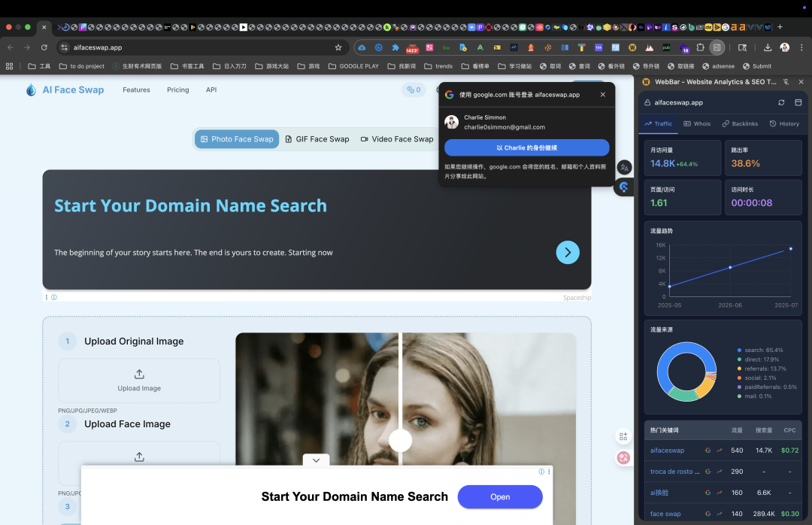Switch to WebBar Whois tab
Viewport: 812px width, 525px height.
point(697,124)
